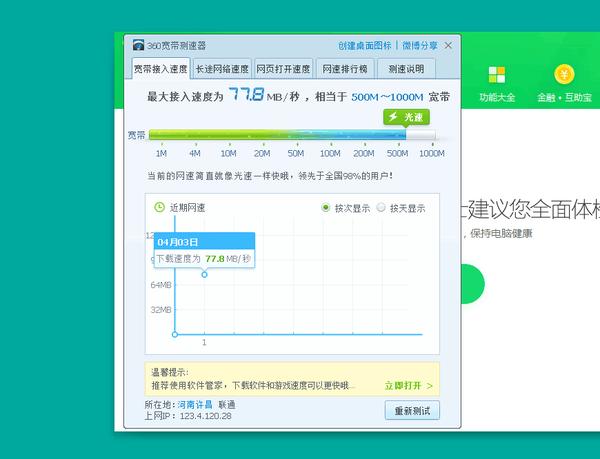Image resolution: width=600 pixels, height=459 pixels.
Task: Click the 04月03日 speed tooltip
Action: 204,250
